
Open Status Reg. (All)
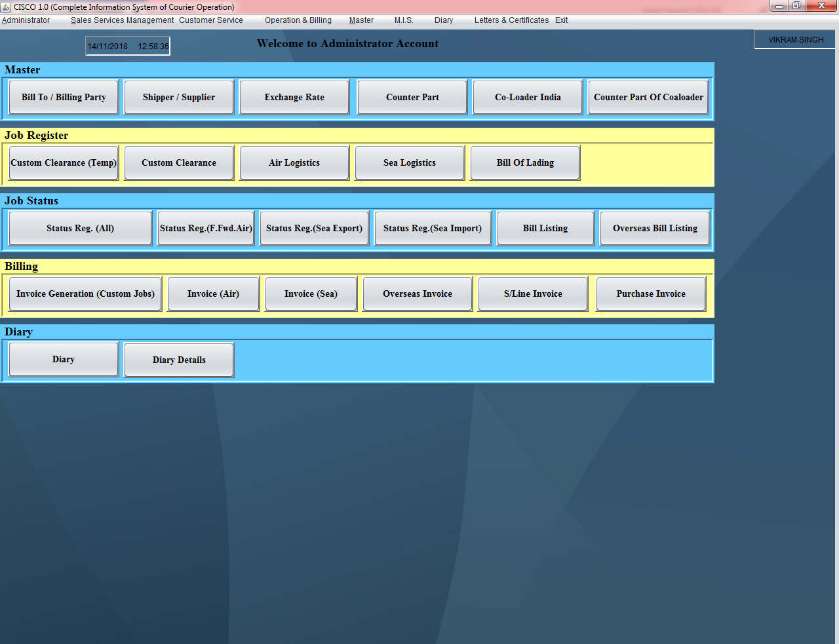(x=80, y=228)
